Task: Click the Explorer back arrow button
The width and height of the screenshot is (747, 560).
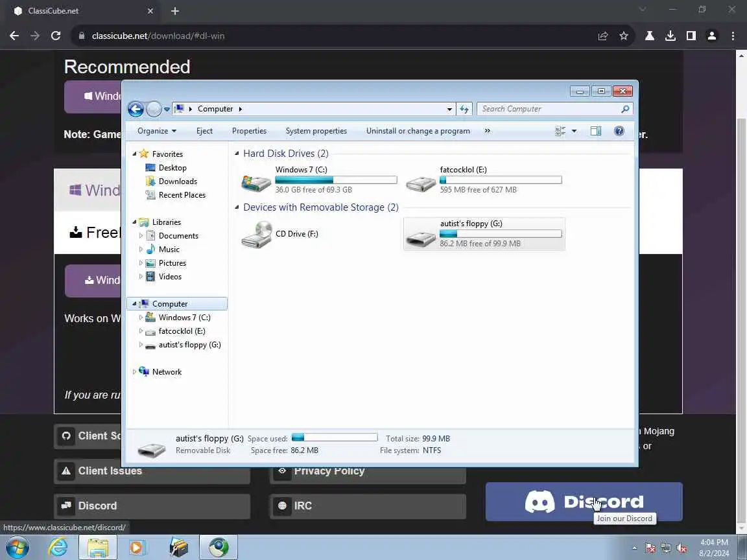Action: pyautogui.click(x=136, y=109)
